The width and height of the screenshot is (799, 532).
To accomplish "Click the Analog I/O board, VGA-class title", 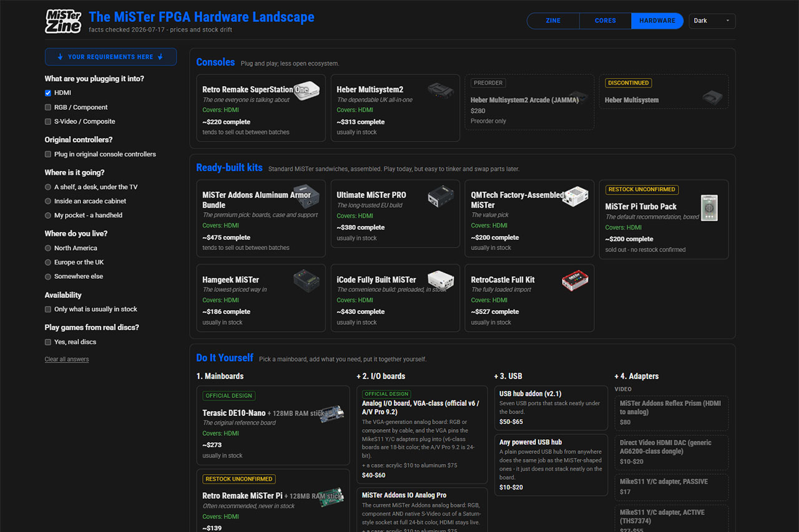I will point(421,407).
